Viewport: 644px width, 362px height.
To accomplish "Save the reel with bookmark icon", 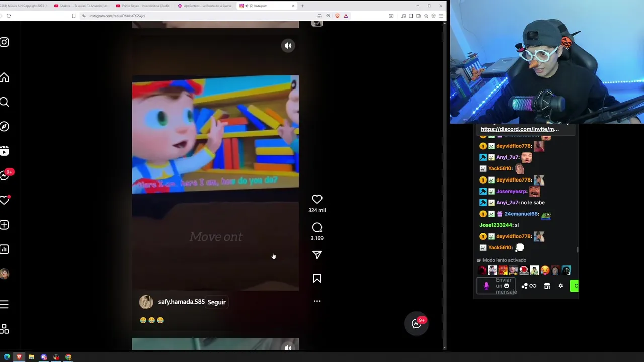I will pyautogui.click(x=317, y=279).
